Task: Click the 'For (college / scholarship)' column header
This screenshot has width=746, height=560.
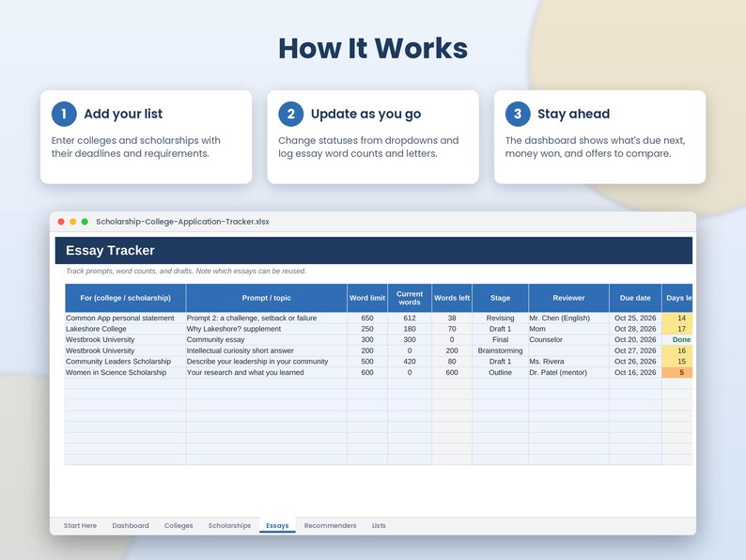Action: click(x=125, y=298)
